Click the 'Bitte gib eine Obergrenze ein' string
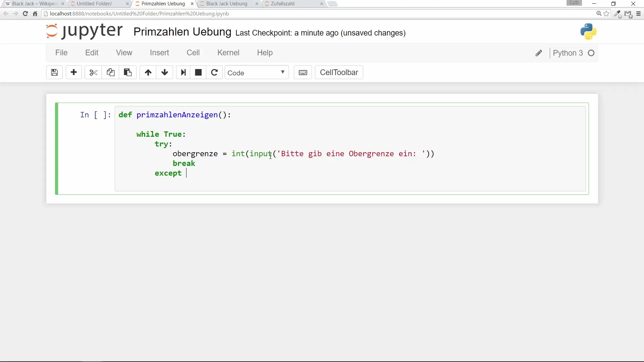The height and width of the screenshot is (362, 644). pos(351,154)
